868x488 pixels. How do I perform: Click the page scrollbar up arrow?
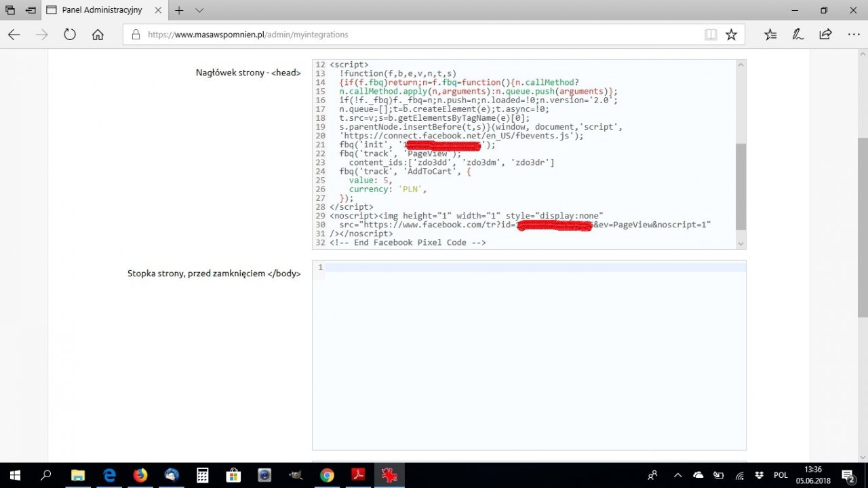863,55
